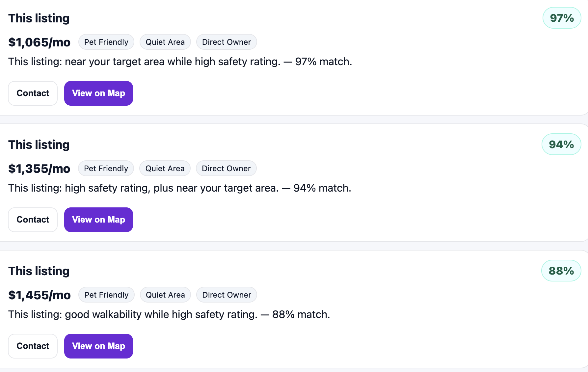Open map view for the $1,355/mo listing
The width and height of the screenshot is (588, 372).
pos(98,220)
